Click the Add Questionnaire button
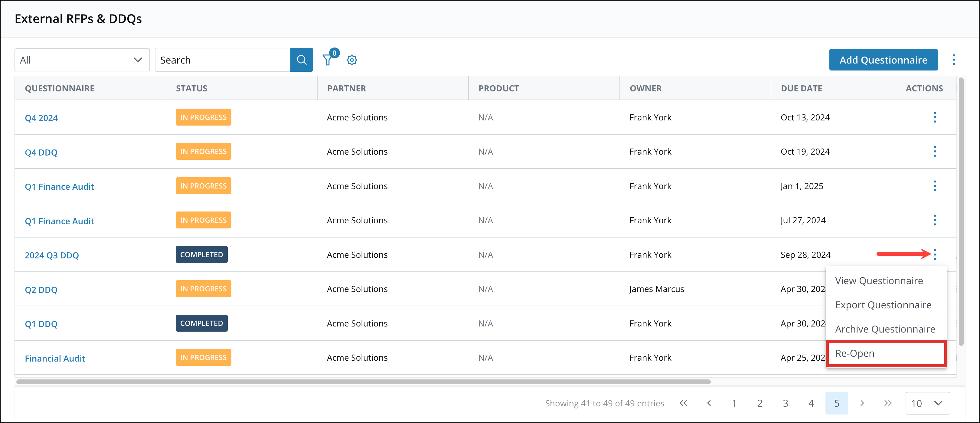980x423 pixels. (883, 60)
